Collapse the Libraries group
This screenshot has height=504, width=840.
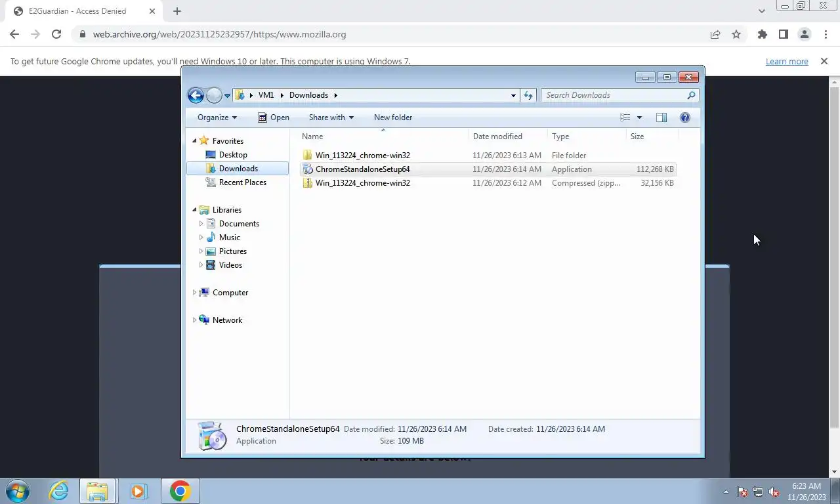click(x=194, y=210)
